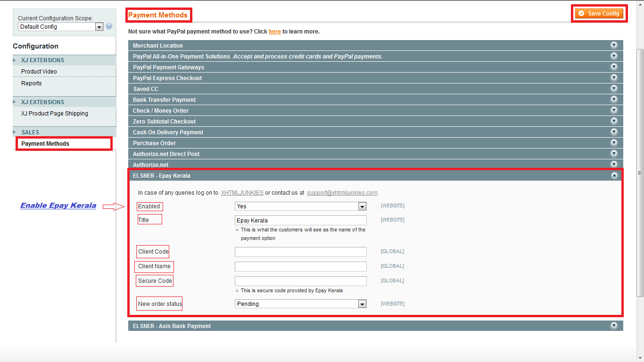Expand Cash On Delivery Payment arrow icon
The width and height of the screenshot is (644, 362).
(614, 132)
